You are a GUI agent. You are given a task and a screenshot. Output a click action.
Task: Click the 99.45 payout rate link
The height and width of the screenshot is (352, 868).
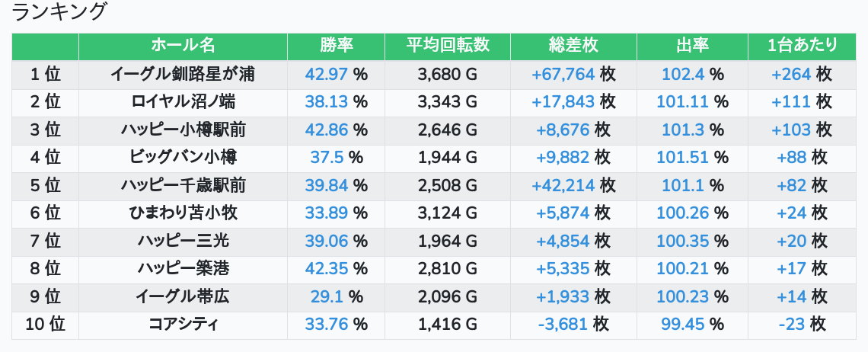pyautogui.click(x=682, y=324)
